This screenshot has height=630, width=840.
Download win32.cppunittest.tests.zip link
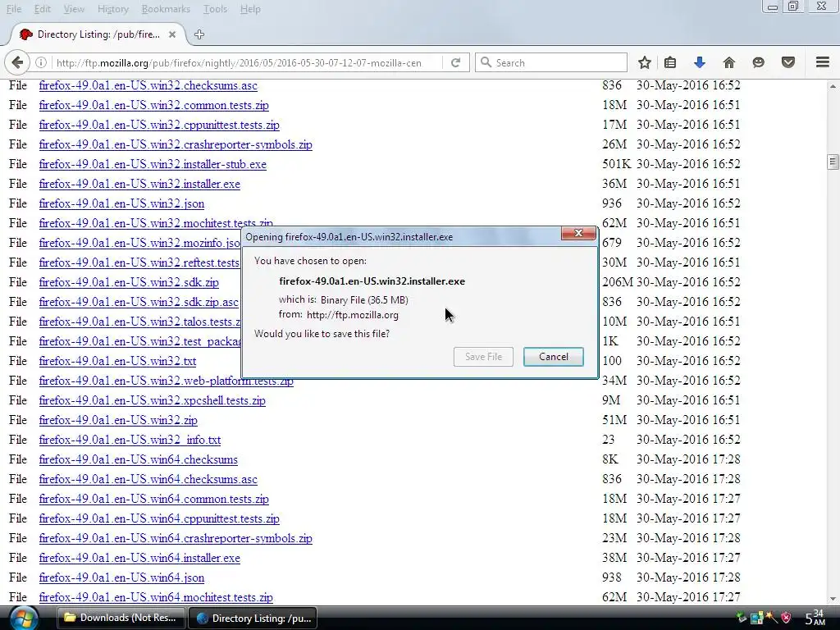point(159,126)
